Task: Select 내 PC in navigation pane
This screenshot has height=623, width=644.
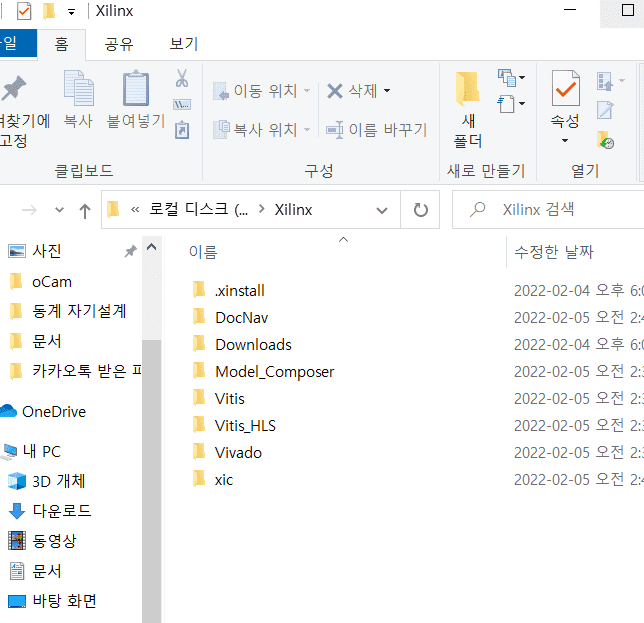Action: 42,451
